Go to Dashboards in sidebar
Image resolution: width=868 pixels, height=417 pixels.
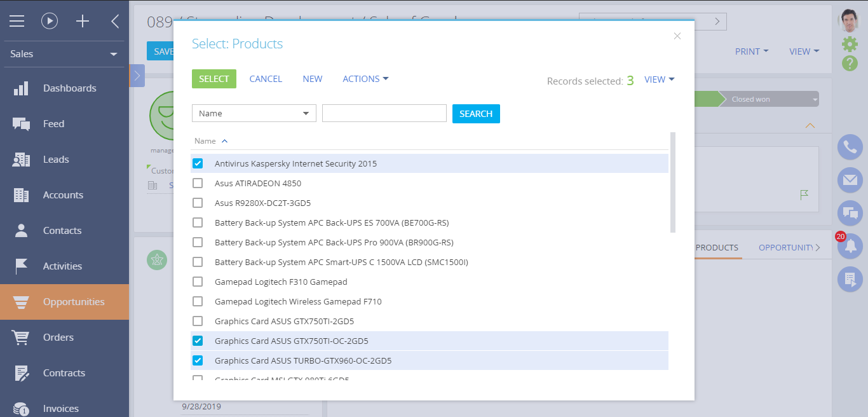(x=70, y=88)
